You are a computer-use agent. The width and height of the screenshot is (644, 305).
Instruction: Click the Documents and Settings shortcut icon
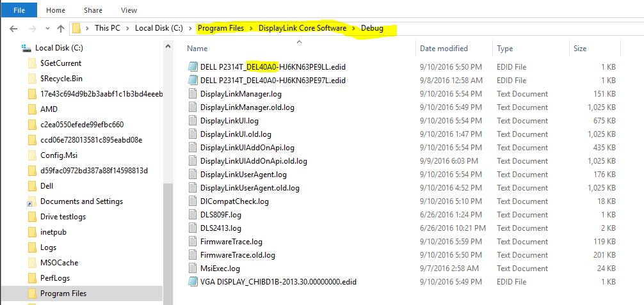[x=32, y=201]
